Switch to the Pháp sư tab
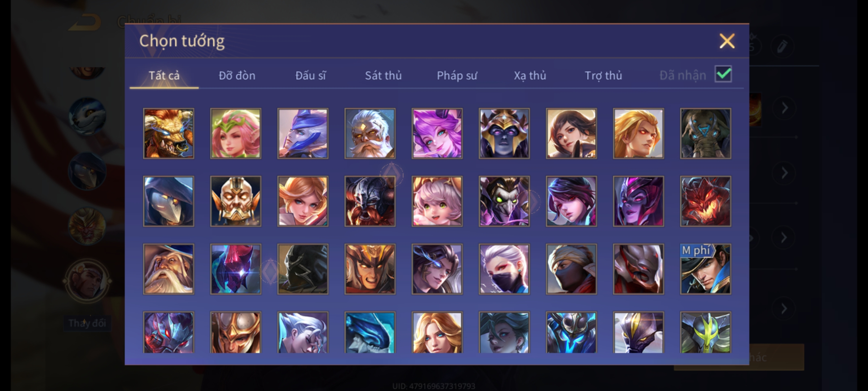This screenshot has width=868, height=391. click(x=457, y=75)
